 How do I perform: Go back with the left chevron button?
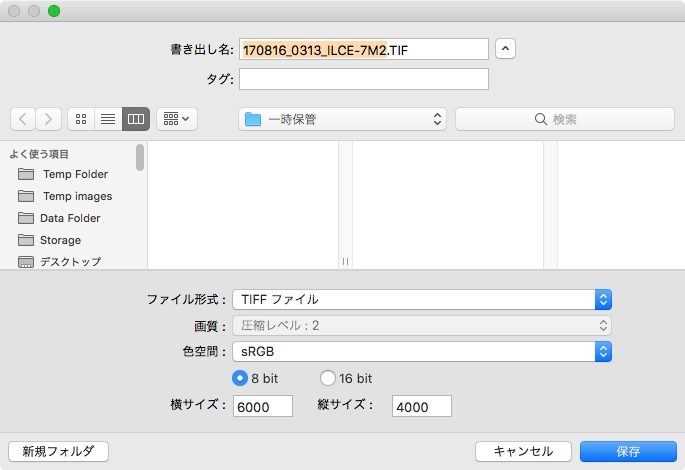pyautogui.click(x=23, y=119)
